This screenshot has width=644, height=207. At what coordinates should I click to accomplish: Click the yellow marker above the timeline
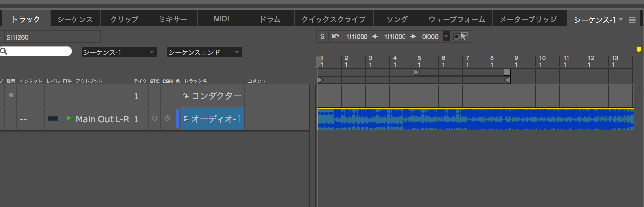point(638,50)
